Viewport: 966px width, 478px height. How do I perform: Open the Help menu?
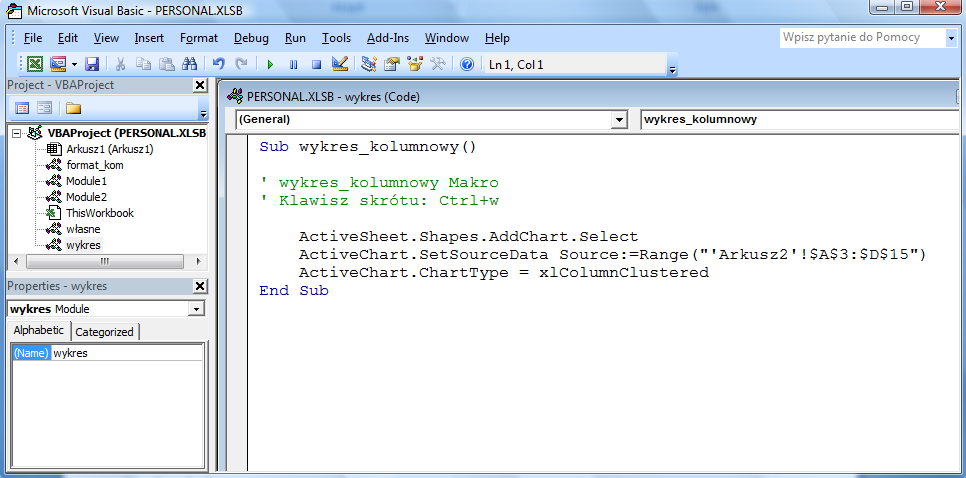497,38
